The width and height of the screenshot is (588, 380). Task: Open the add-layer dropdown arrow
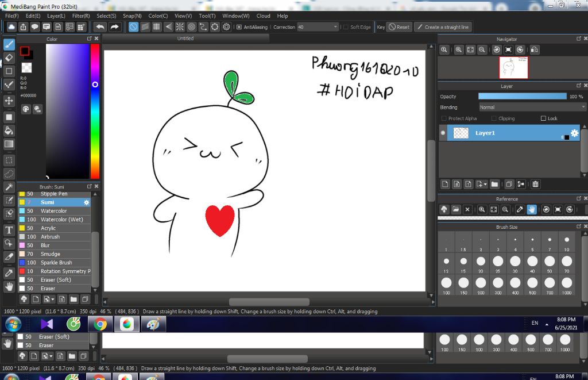[x=485, y=185]
